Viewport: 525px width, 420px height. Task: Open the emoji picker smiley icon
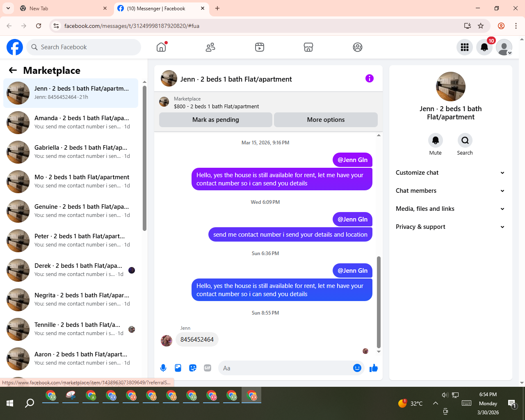pyautogui.click(x=357, y=368)
